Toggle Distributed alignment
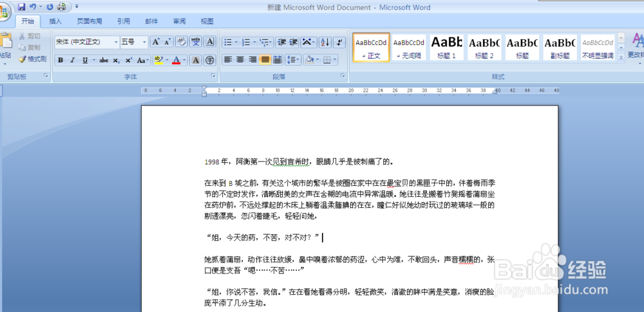Screen dimensions: 644x312 tap(277, 60)
